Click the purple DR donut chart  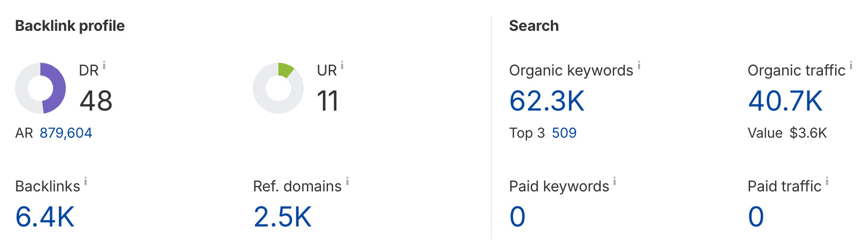40,88
